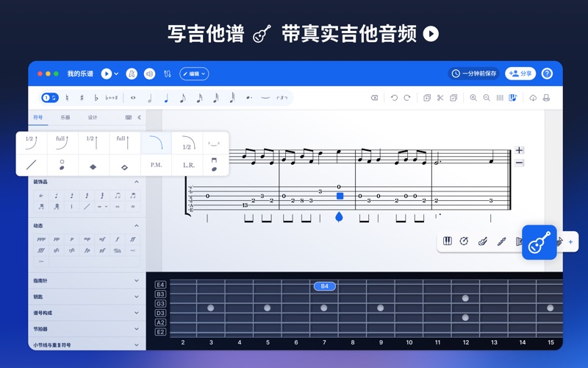The height and width of the screenshot is (368, 588).
Task: Collapse the sidebar with the double chevron
Action: (x=139, y=117)
